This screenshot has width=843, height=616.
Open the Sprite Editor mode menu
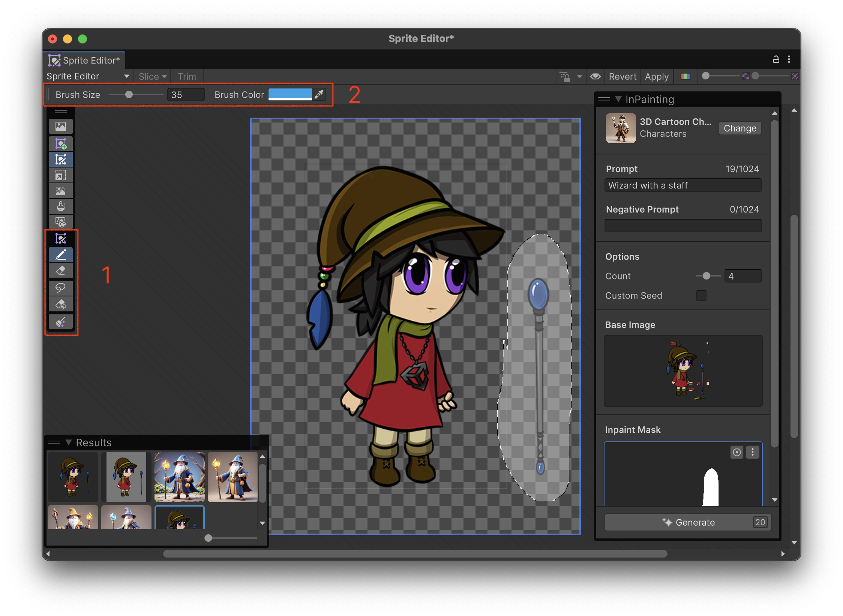(x=88, y=76)
